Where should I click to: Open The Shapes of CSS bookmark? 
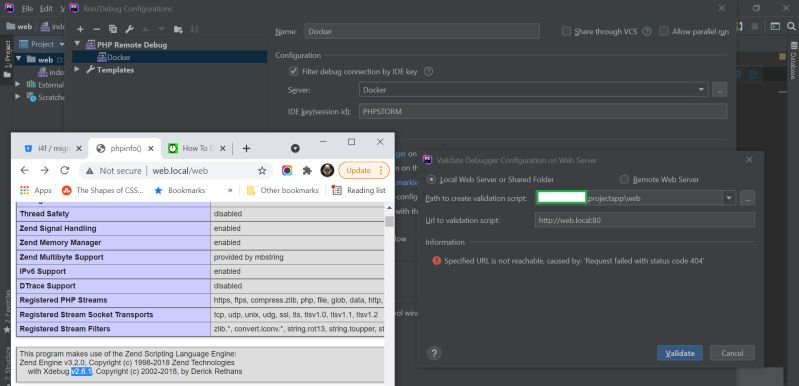coord(102,190)
